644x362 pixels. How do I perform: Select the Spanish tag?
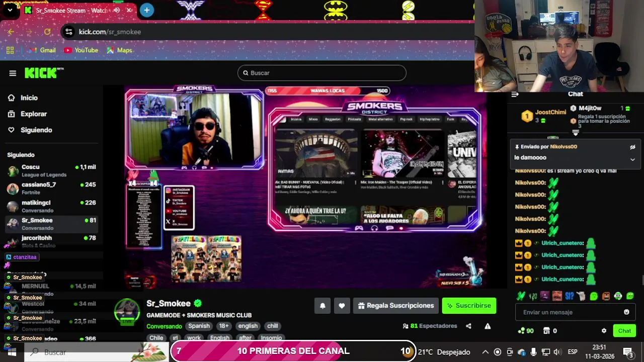(x=199, y=326)
